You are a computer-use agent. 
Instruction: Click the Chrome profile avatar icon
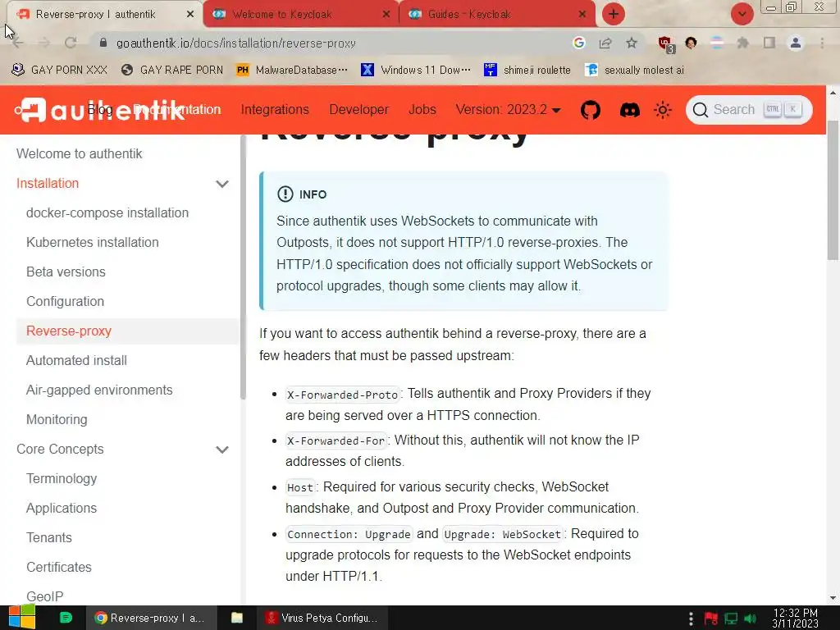click(x=796, y=43)
